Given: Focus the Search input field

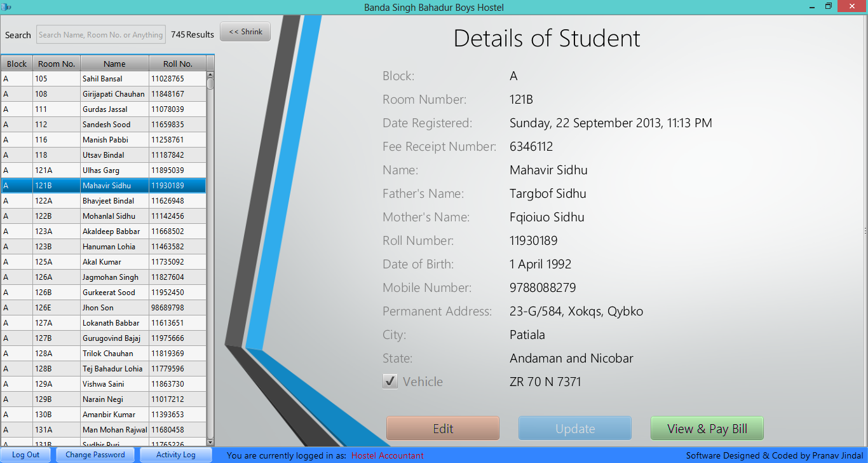Looking at the screenshot, I should [x=101, y=35].
